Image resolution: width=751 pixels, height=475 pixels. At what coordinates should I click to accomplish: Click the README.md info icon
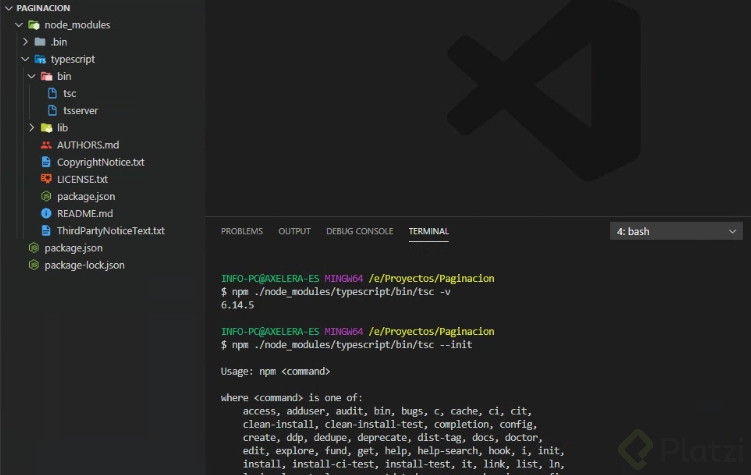coord(46,214)
